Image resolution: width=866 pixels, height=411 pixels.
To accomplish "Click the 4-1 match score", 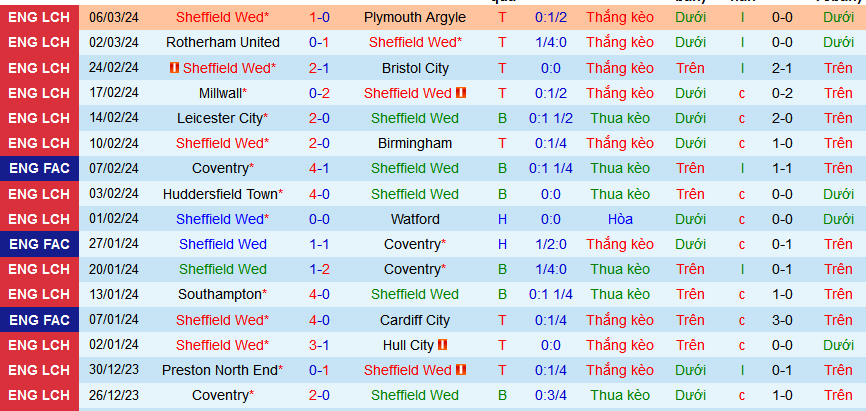I will tap(319, 168).
